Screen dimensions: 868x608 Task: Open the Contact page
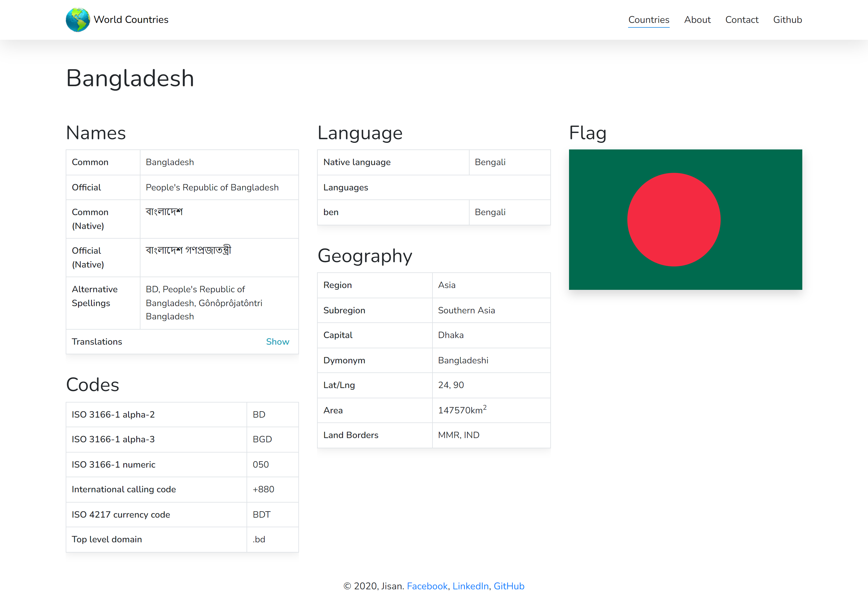(742, 19)
